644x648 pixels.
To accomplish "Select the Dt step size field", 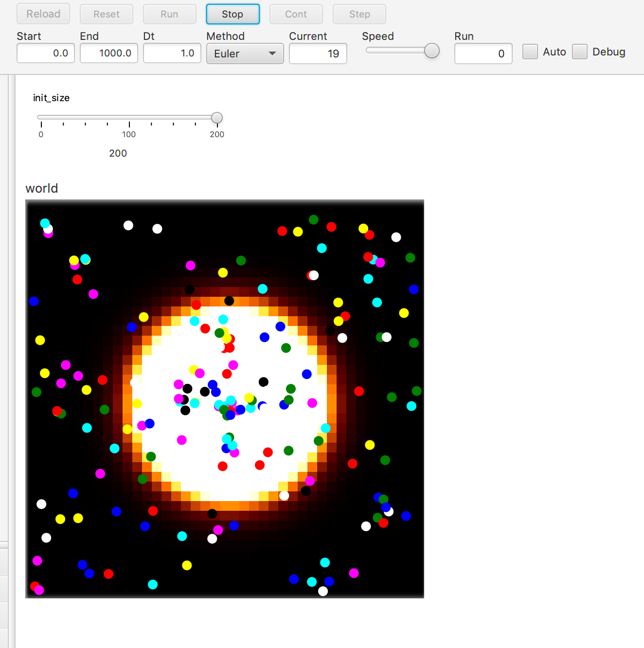I will pos(172,54).
